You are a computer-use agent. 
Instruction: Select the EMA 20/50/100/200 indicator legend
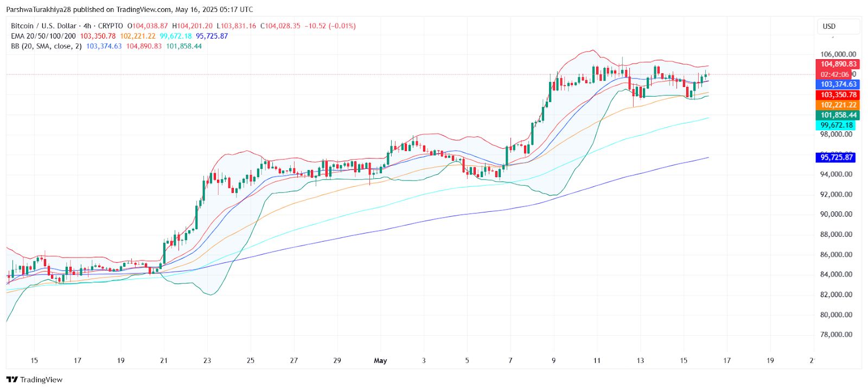point(43,36)
